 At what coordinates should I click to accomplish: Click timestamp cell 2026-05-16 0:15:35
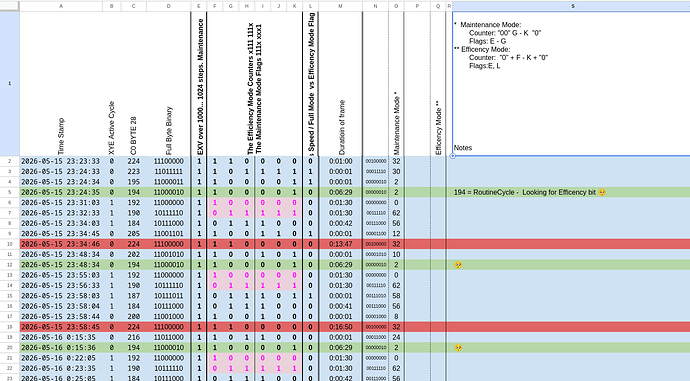[61, 337]
